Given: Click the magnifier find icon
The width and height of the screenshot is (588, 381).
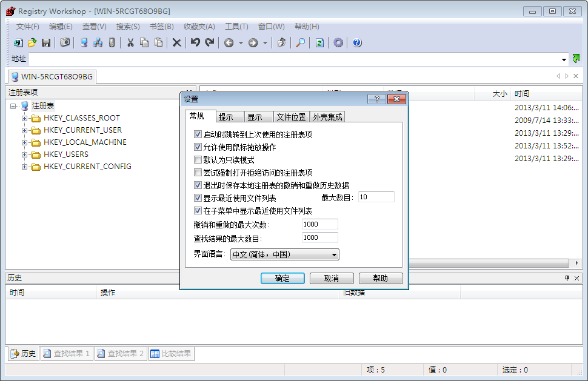Looking at the screenshot, I should (x=300, y=43).
